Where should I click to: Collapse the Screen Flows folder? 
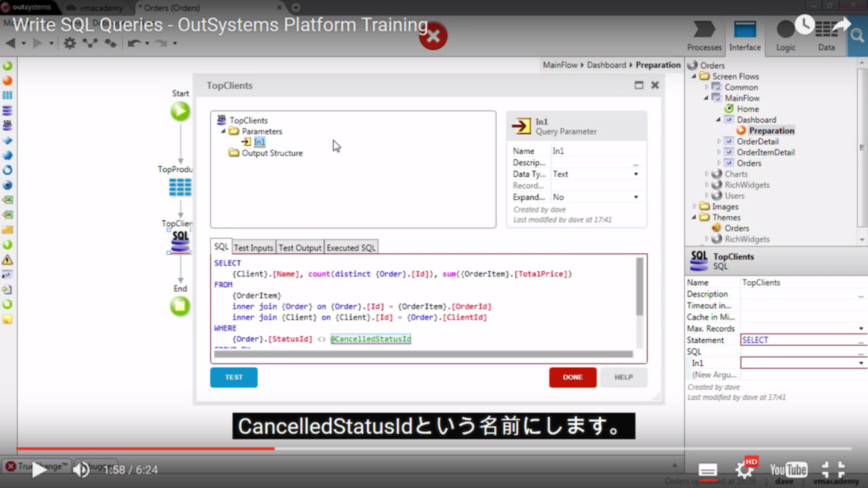(x=694, y=76)
